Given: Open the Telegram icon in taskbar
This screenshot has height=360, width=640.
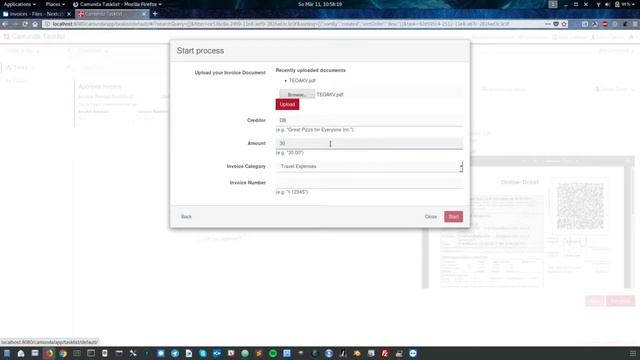Looking at the screenshot, I should tap(175, 353).
